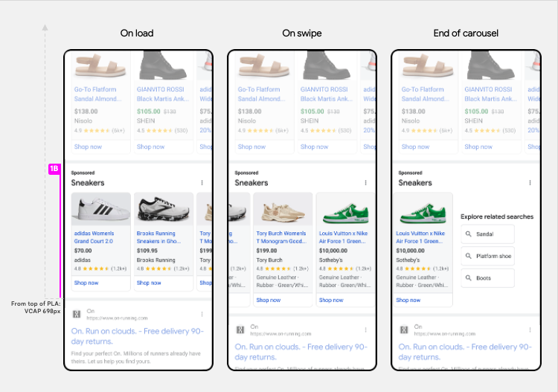This screenshot has width=558, height=392.
Task: Click the $138.00 Nisolo price in On load
Action: point(86,112)
